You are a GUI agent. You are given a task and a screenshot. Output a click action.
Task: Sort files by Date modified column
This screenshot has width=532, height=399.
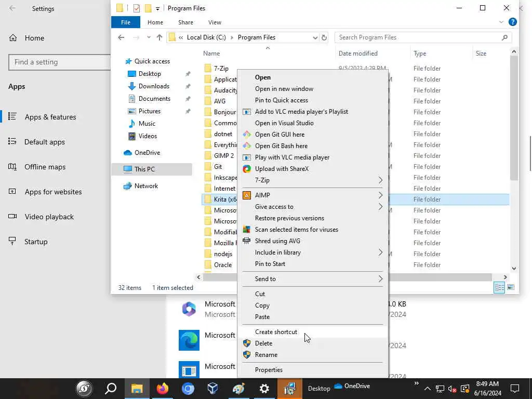(358, 54)
